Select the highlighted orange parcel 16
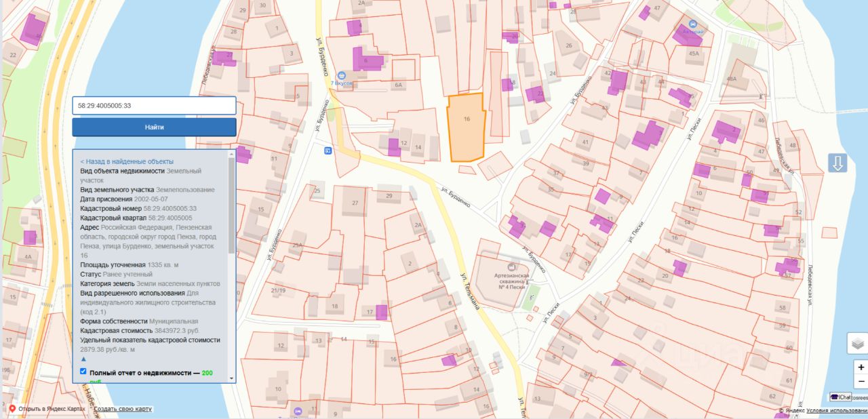The height and width of the screenshot is (419, 868). point(467,127)
